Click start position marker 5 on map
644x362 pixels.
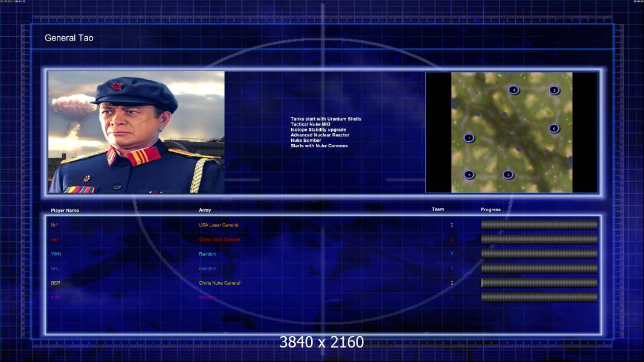pos(469,174)
